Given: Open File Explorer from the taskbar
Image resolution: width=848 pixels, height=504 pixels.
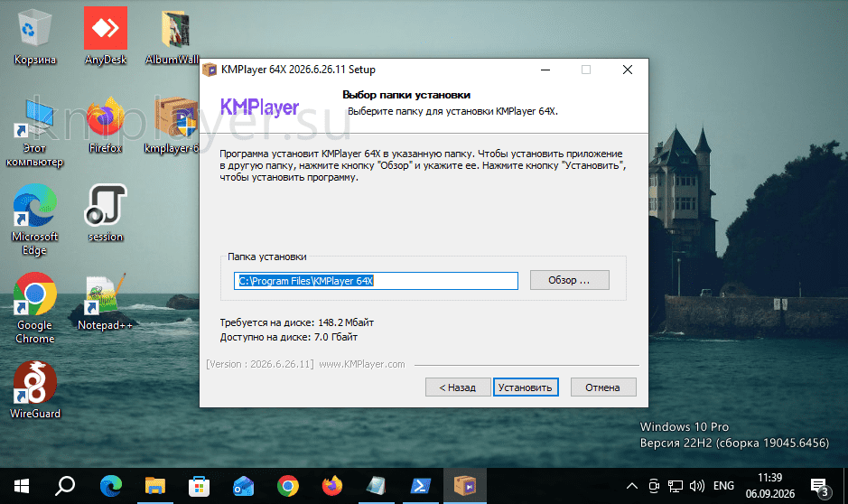Looking at the screenshot, I should 155,486.
